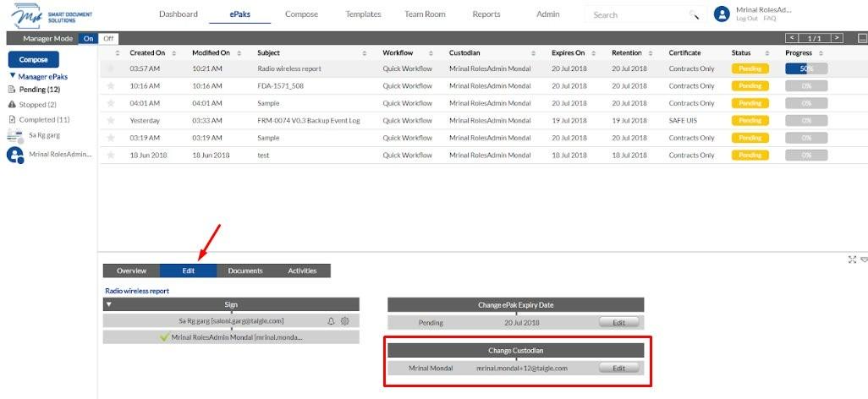The width and height of the screenshot is (868, 399).
Task: Go to previous page with the left arrow
Action: coord(792,38)
